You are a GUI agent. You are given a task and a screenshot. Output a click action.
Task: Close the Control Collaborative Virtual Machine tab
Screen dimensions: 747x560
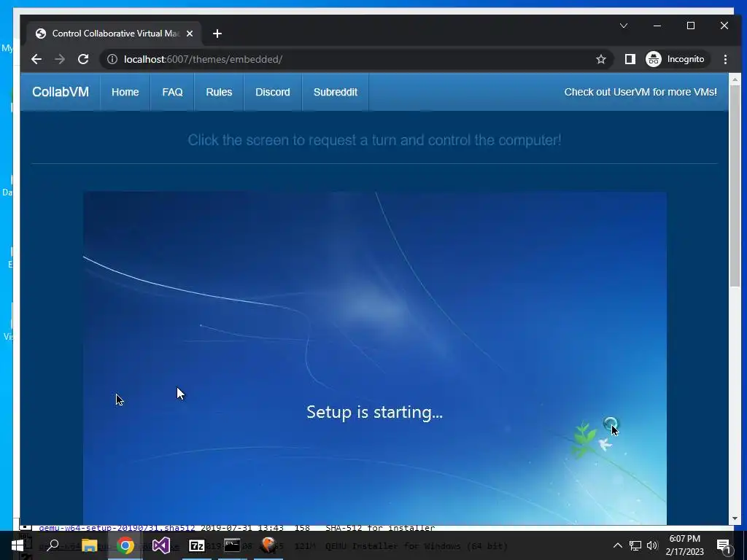190,34
